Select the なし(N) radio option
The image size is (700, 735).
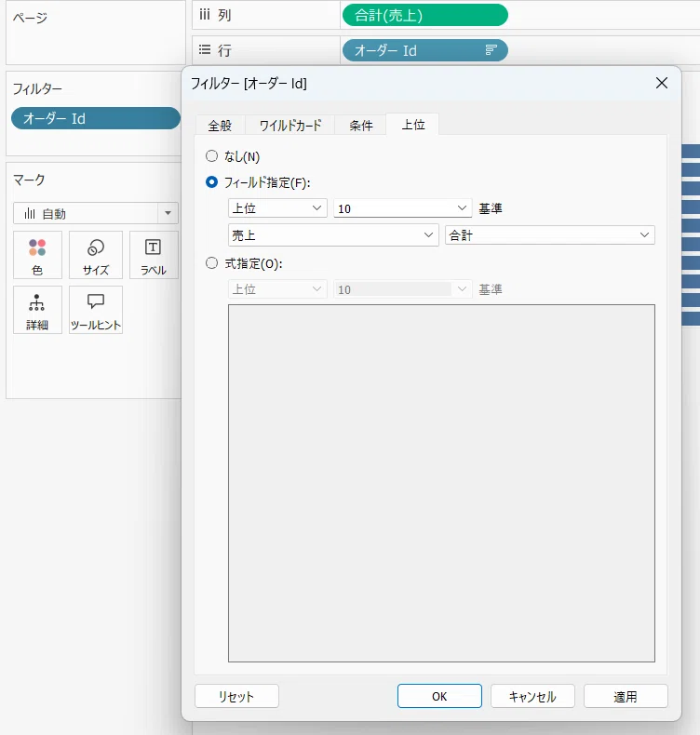(212, 156)
